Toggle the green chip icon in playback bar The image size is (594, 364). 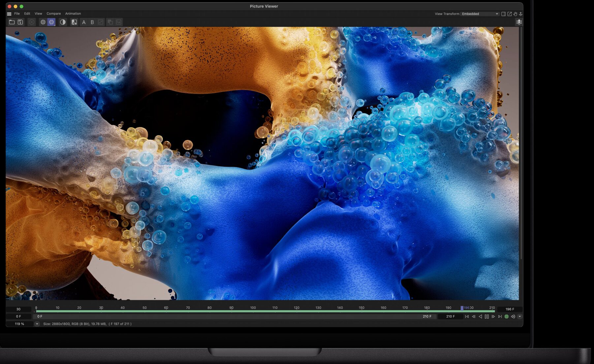(x=507, y=317)
